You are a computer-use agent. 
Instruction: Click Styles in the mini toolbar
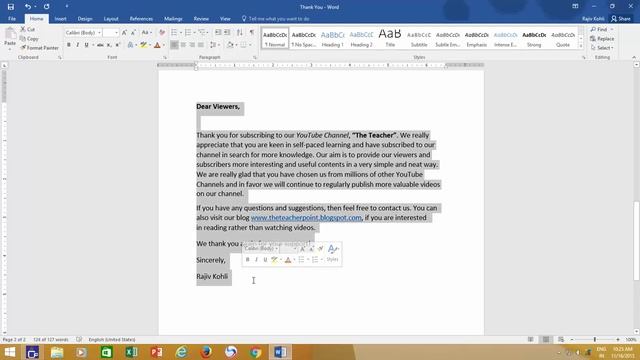point(333,253)
